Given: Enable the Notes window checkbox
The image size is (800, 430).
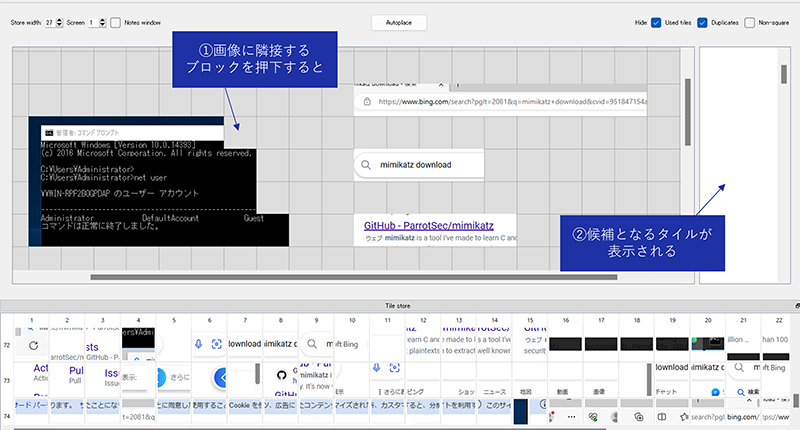Looking at the screenshot, I should tap(116, 22).
